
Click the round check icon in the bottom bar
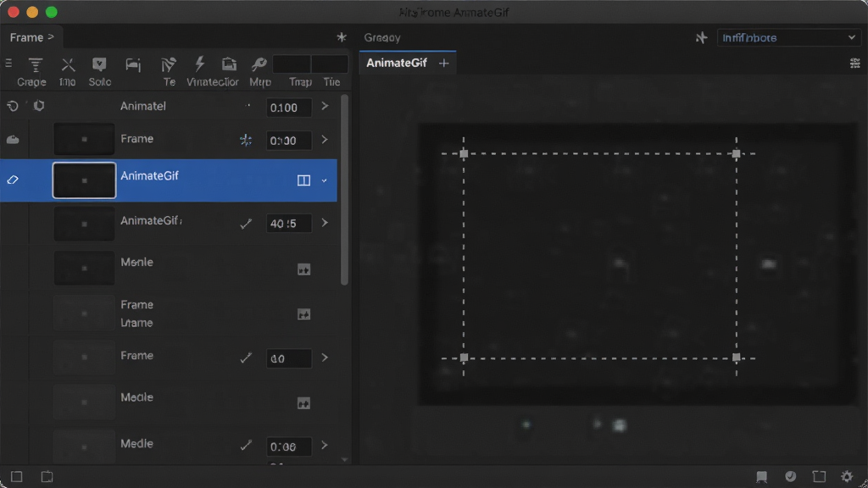pos(791,476)
